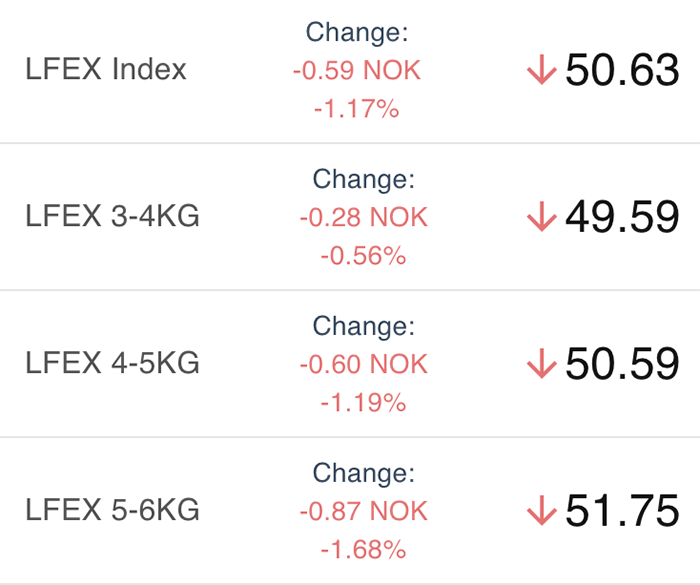Screen dimensions: 700x585
Task: Select the LFEX 3-4KG label
Action: 112,216
